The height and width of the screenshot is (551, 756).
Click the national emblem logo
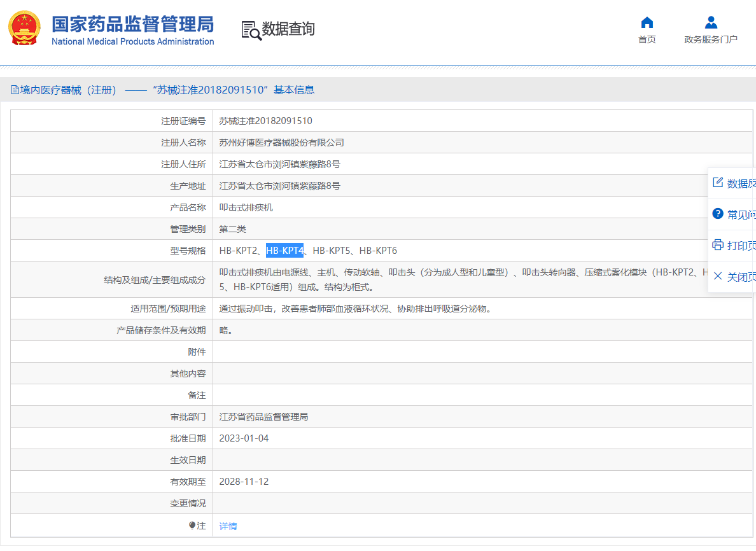pos(24,29)
